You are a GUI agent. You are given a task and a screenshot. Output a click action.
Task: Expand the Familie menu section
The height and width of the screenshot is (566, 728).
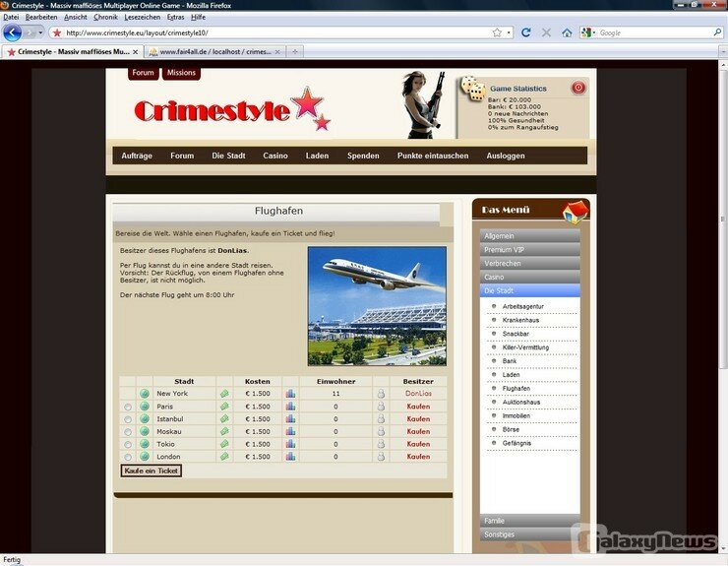point(529,521)
